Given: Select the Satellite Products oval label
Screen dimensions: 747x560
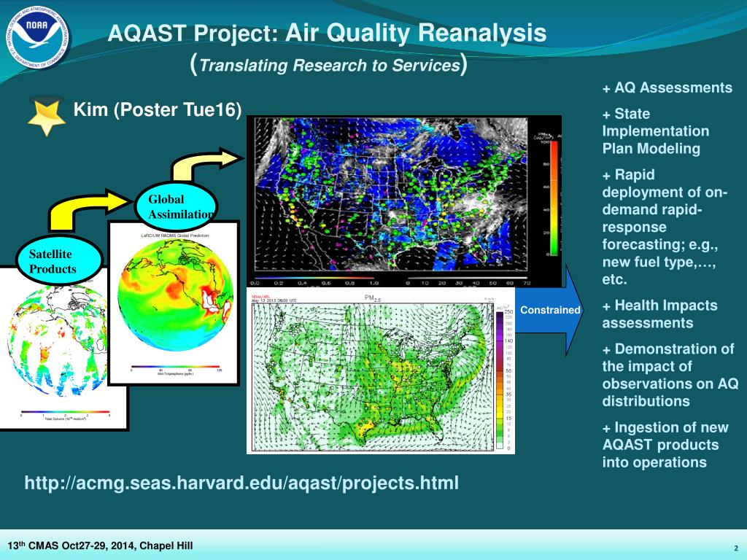Looking at the screenshot, I should (59, 261).
